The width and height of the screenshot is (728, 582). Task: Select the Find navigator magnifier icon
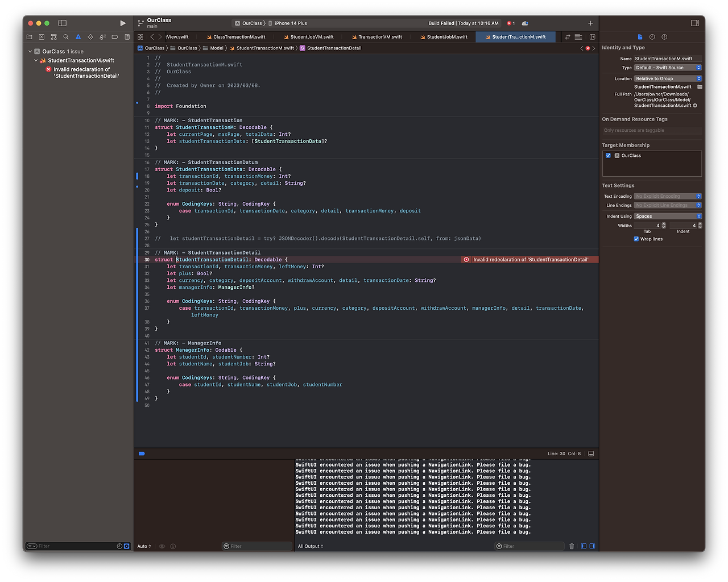click(x=65, y=37)
